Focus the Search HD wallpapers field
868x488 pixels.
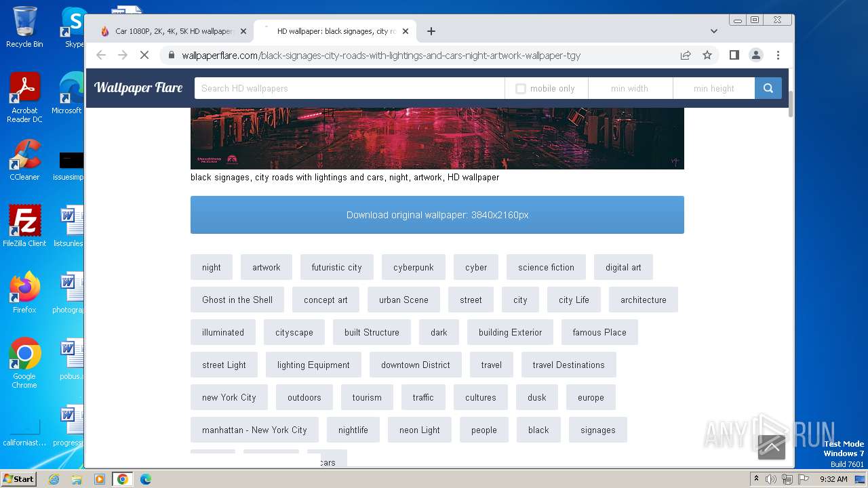pyautogui.click(x=349, y=88)
